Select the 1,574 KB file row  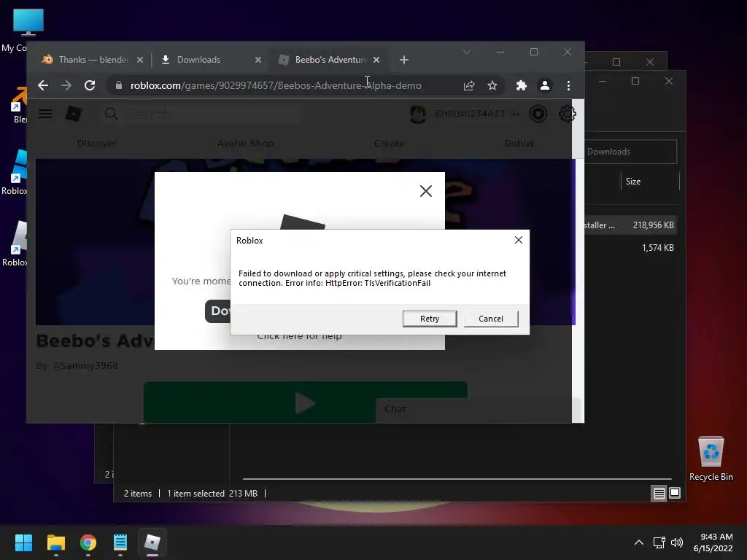pyautogui.click(x=630, y=248)
